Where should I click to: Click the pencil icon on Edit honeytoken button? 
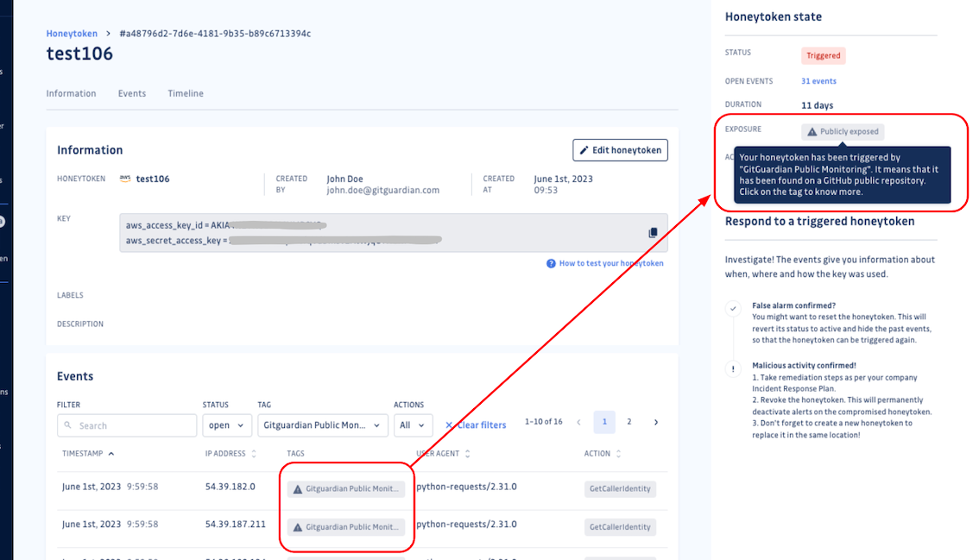tap(584, 149)
